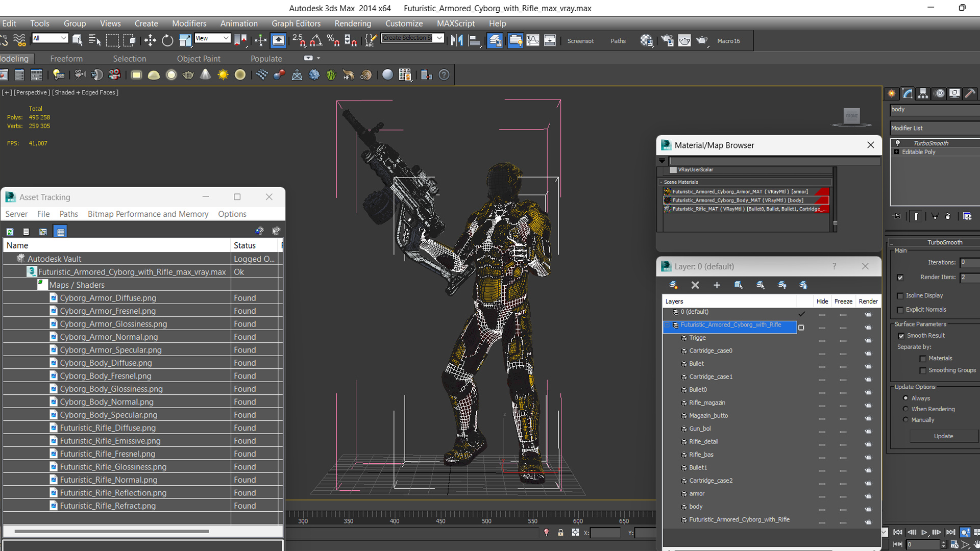Collapse Futuristic_Armored_Cyborg_with_Rifle layer tree

pyautogui.click(x=667, y=325)
